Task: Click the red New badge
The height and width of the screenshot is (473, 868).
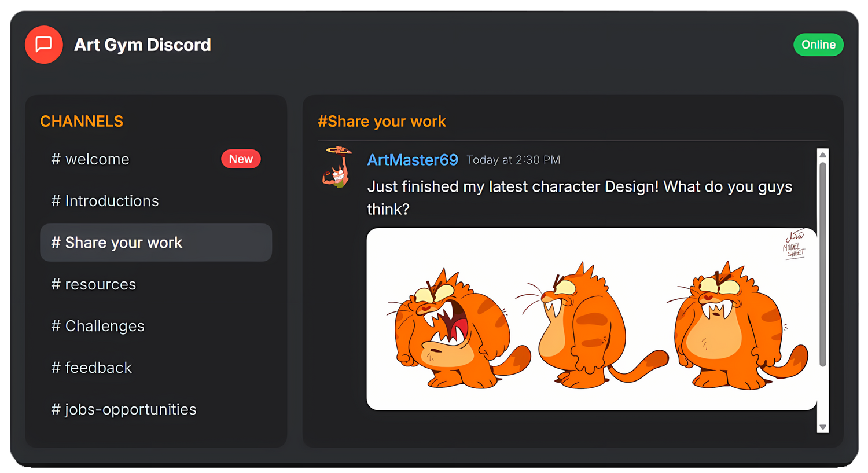Action: coord(241,159)
